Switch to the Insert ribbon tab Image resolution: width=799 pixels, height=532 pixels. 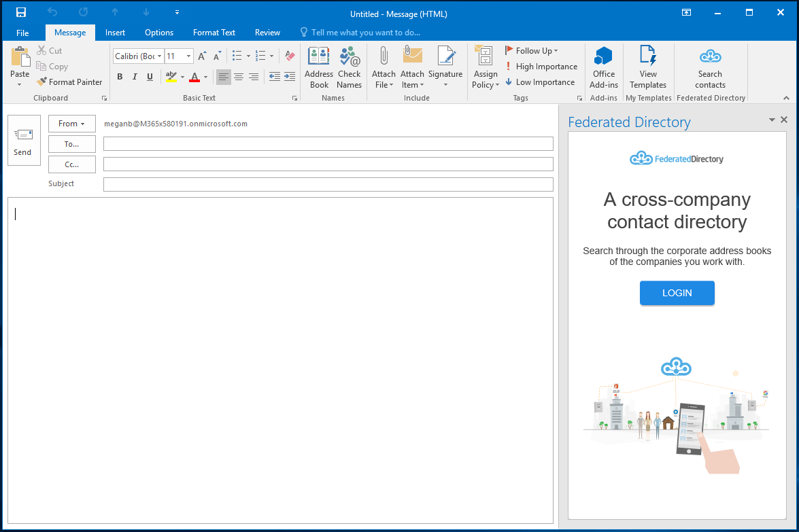(115, 32)
